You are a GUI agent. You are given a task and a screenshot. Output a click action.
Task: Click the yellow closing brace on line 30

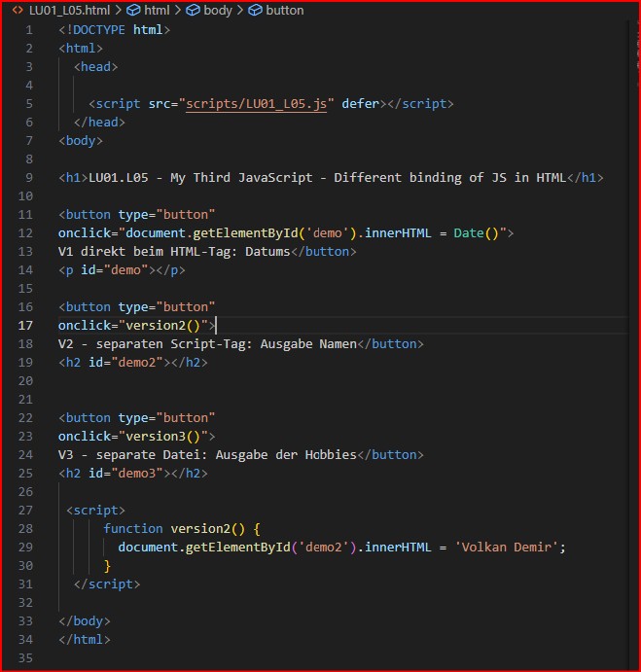tap(107, 566)
